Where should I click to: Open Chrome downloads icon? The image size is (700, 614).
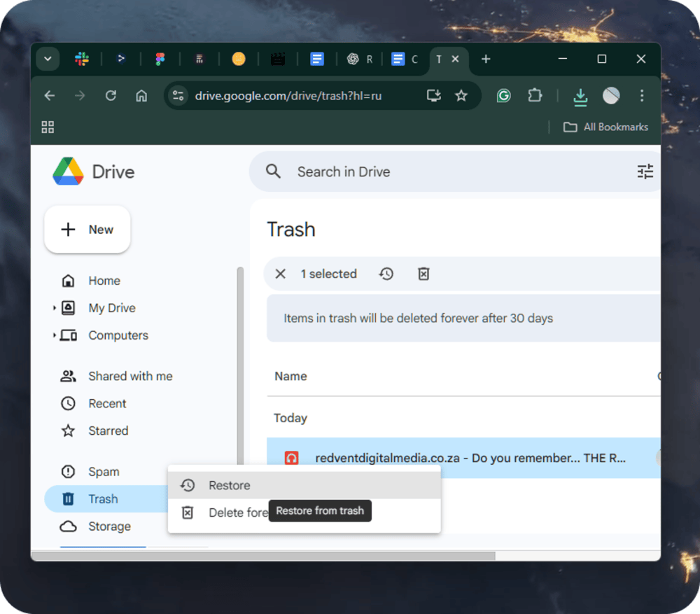[x=580, y=97]
